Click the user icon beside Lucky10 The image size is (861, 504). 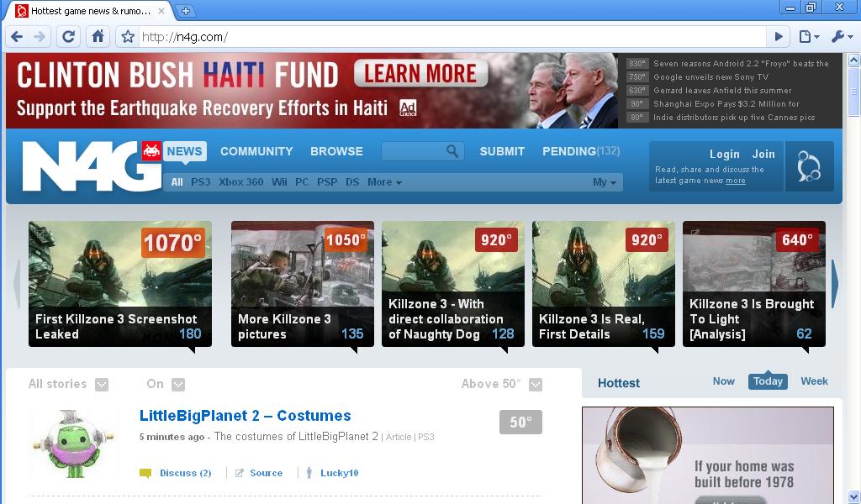[x=309, y=473]
